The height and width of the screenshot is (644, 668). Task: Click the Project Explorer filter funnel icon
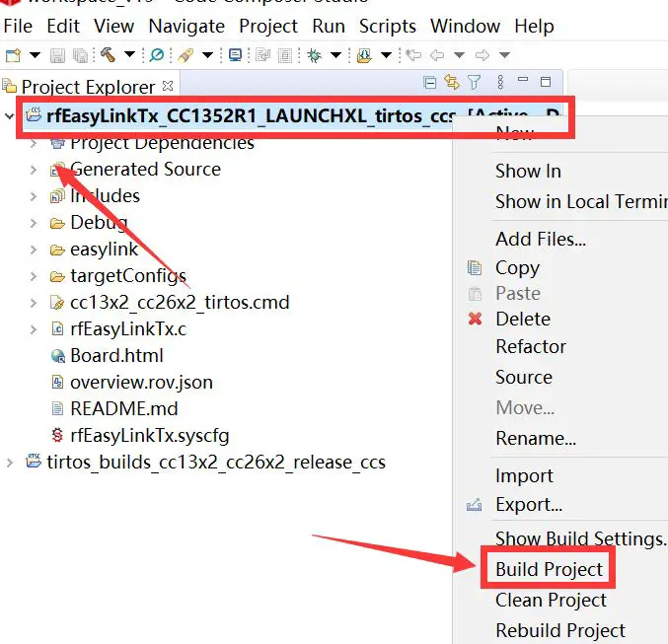pos(474,82)
